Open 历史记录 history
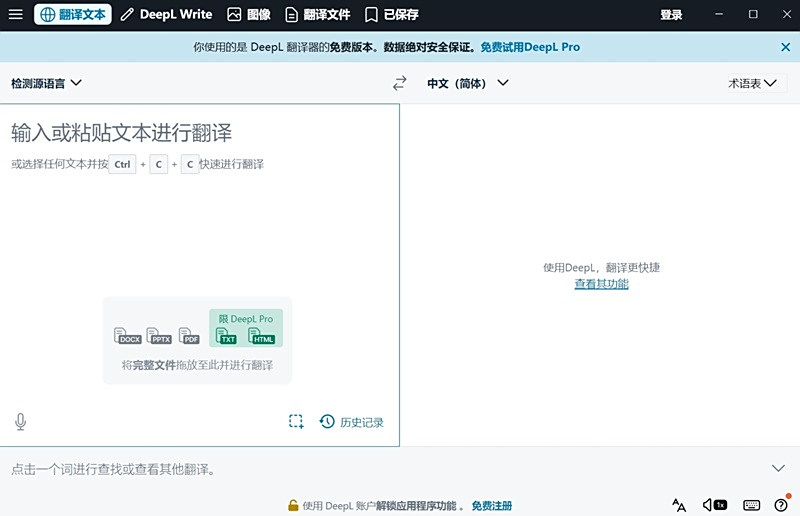 [x=352, y=422]
